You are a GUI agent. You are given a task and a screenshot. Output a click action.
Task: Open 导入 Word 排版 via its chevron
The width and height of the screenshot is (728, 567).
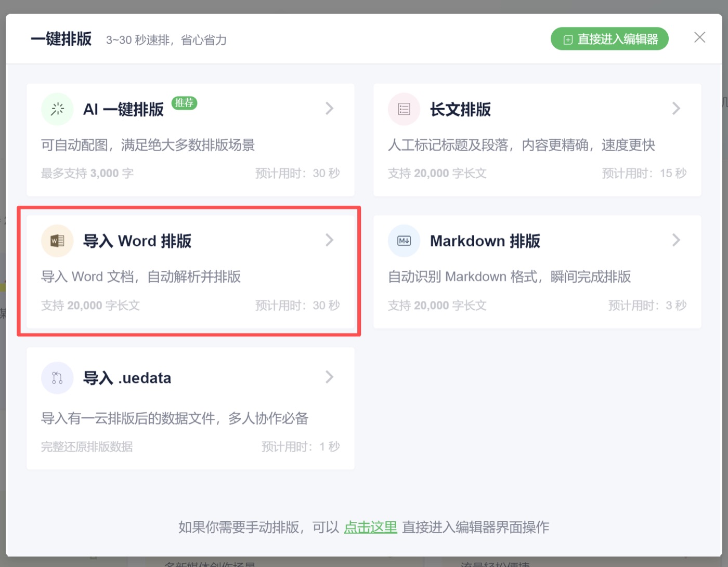(329, 240)
